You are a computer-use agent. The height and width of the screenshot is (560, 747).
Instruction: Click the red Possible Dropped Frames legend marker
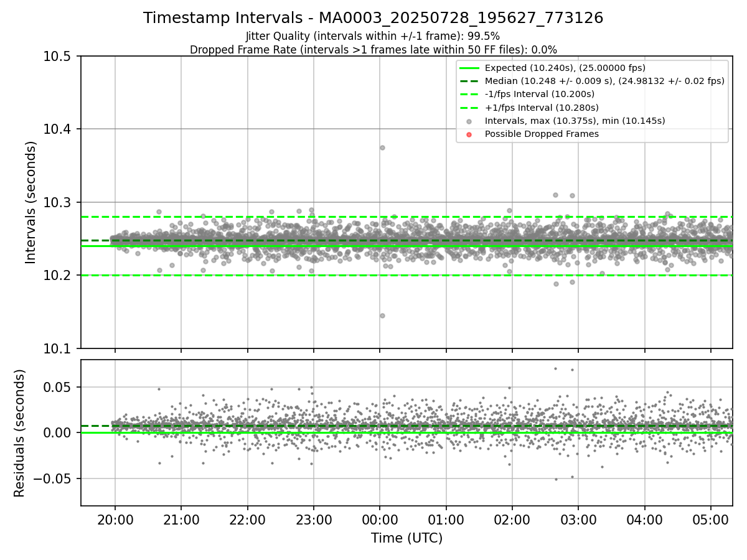(469, 134)
